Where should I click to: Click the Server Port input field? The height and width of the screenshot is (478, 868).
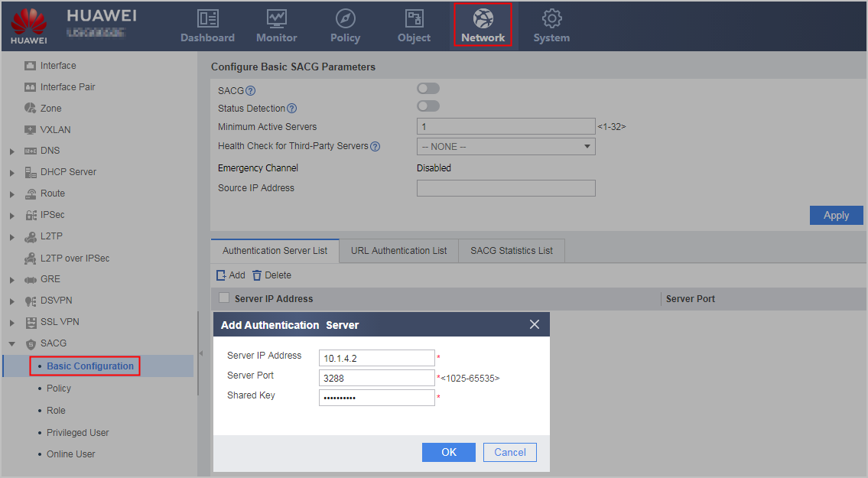pos(377,379)
